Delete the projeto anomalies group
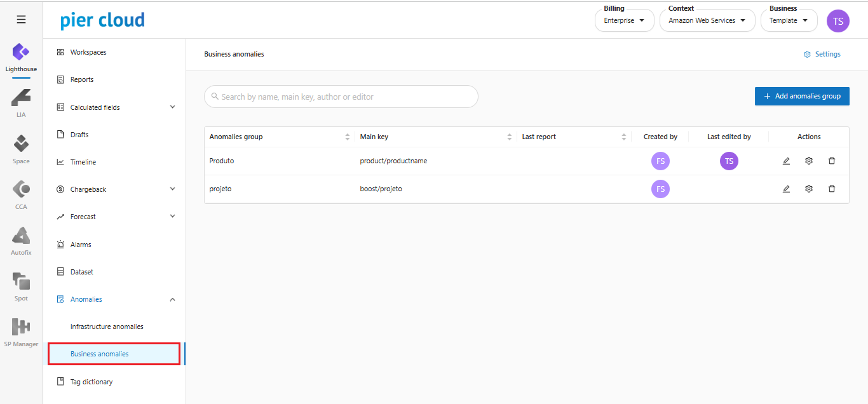 point(832,189)
